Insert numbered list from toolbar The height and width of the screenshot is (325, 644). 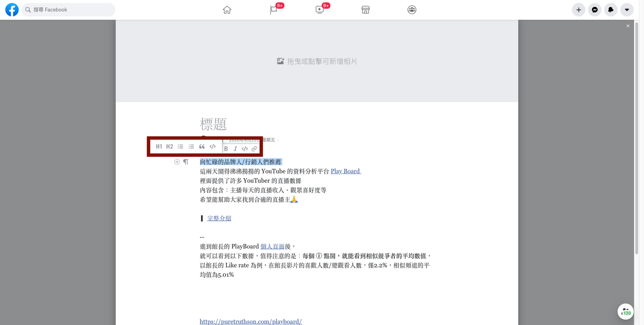point(191,147)
